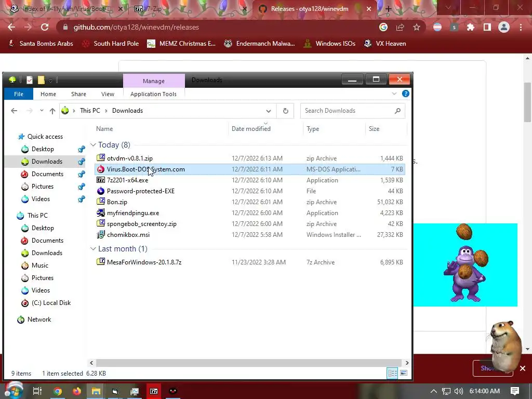This screenshot has width=532, height=399.
Task: Switch to details view icon in status bar
Action: 393,373
